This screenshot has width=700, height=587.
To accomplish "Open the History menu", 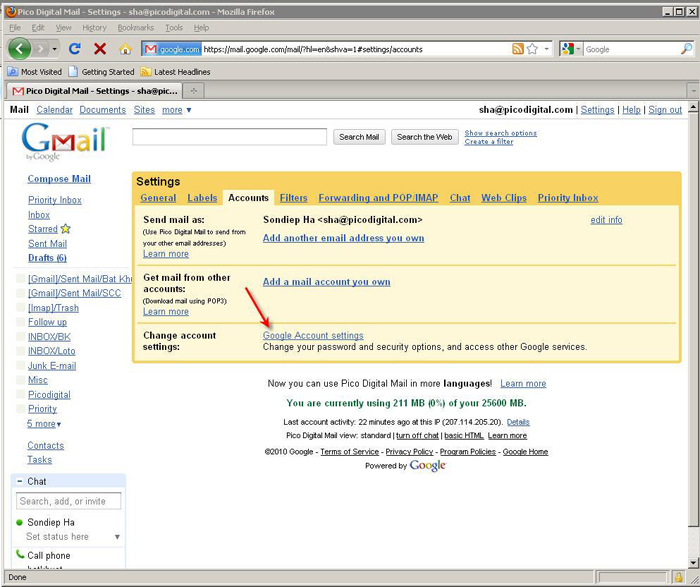I will (x=94, y=28).
